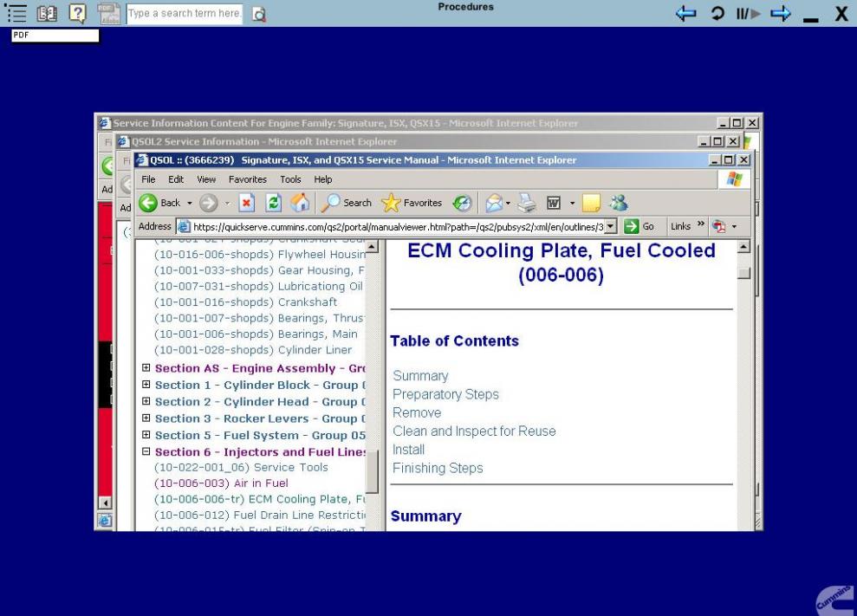Screen dimensions: 857x616
Task: Expand Section 5 - Fuel System tree node
Action: pos(146,435)
